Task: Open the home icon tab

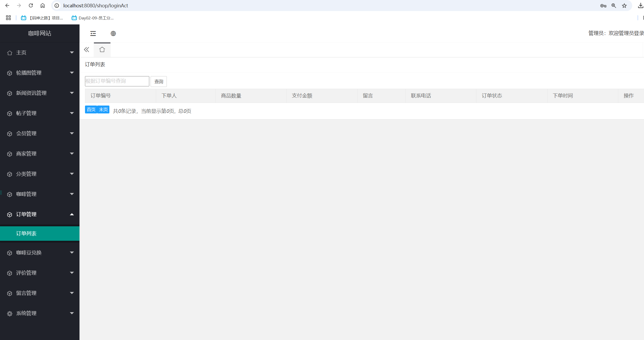Action: coord(102,50)
